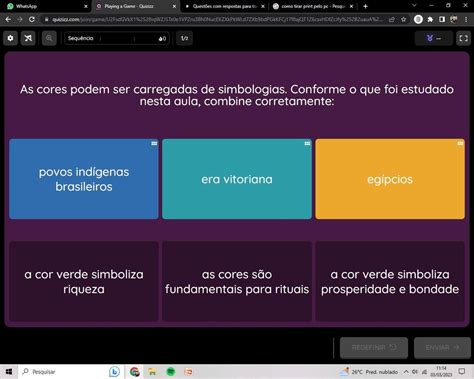
Task: Click the magnifier zoom icon
Action: [x=49, y=38]
